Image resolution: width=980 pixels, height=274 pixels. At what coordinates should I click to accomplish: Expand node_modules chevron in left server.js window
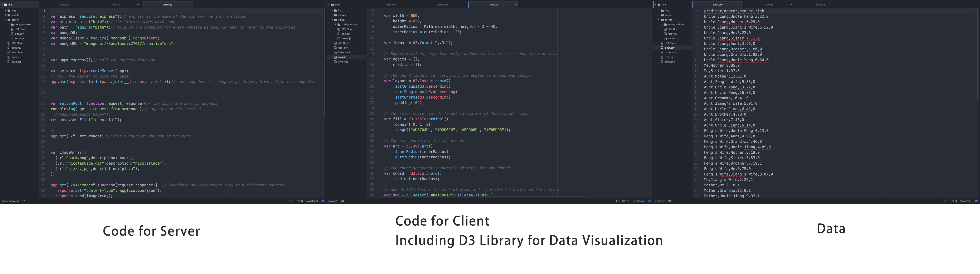point(9,24)
